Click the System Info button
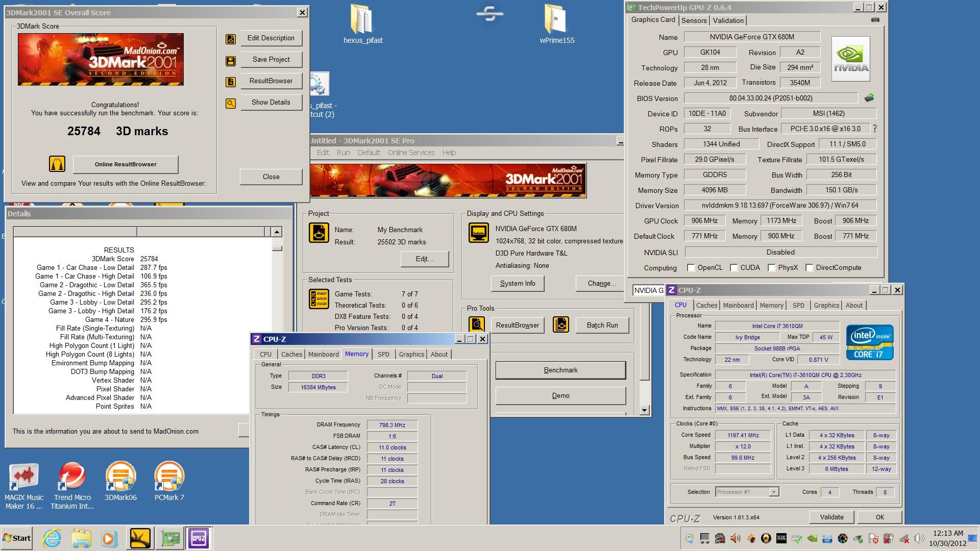980x551 pixels. (518, 283)
